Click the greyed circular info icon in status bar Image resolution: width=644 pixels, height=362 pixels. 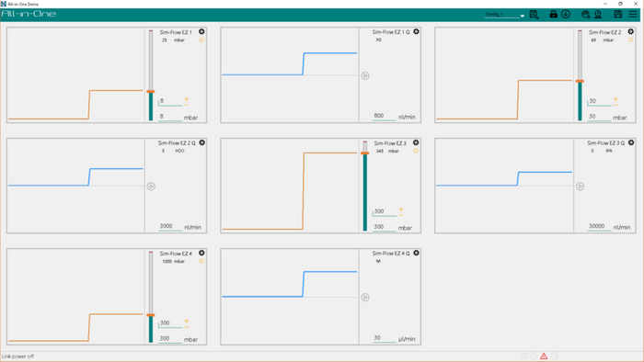pyautogui.click(x=534, y=356)
